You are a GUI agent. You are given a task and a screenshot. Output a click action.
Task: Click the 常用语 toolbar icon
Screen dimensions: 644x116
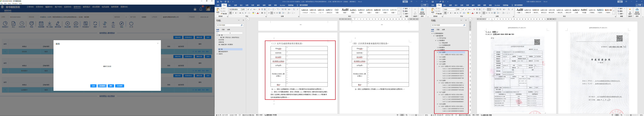click(x=76, y=24)
